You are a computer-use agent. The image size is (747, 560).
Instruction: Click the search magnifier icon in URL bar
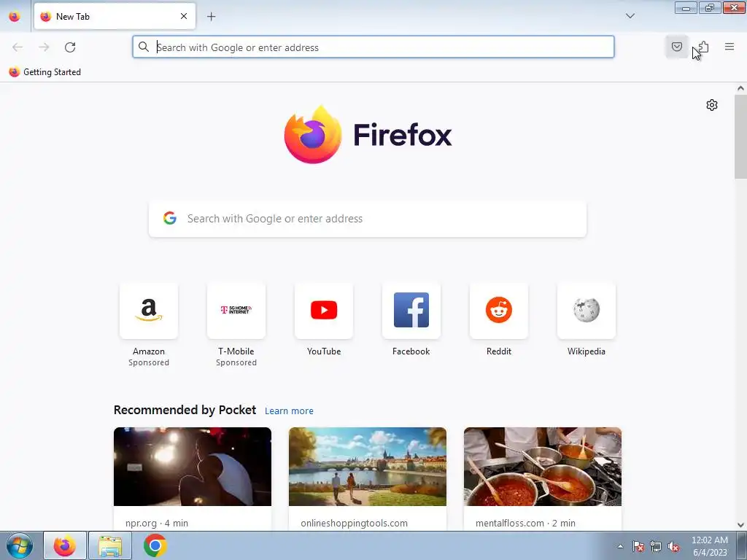144,47
